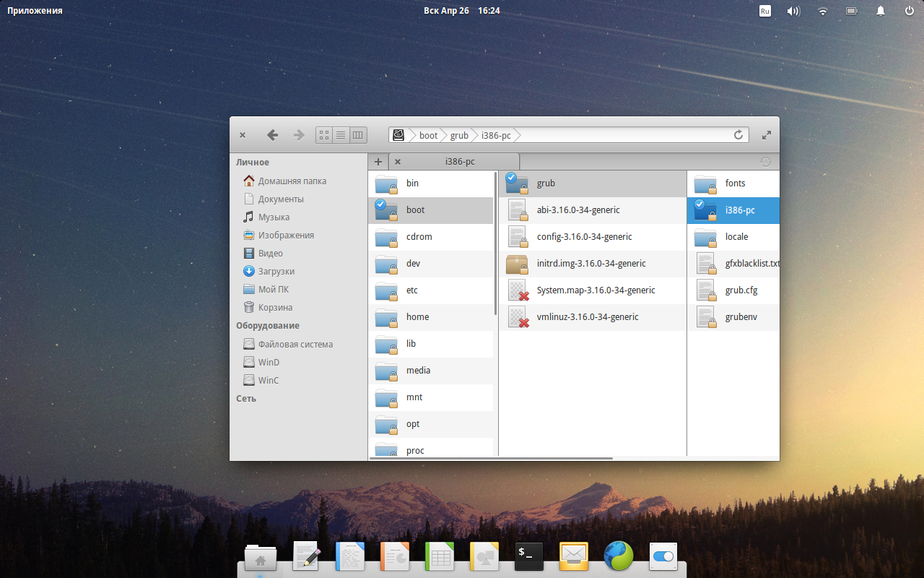Open the terminal from the dock
This screenshot has height=578, width=924.
tap(528, 556)
